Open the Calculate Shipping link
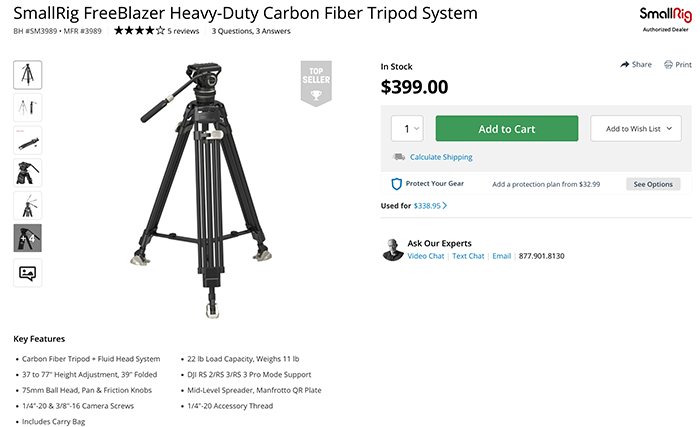This screenshot has width=700, height=427. tap(441, 157)
